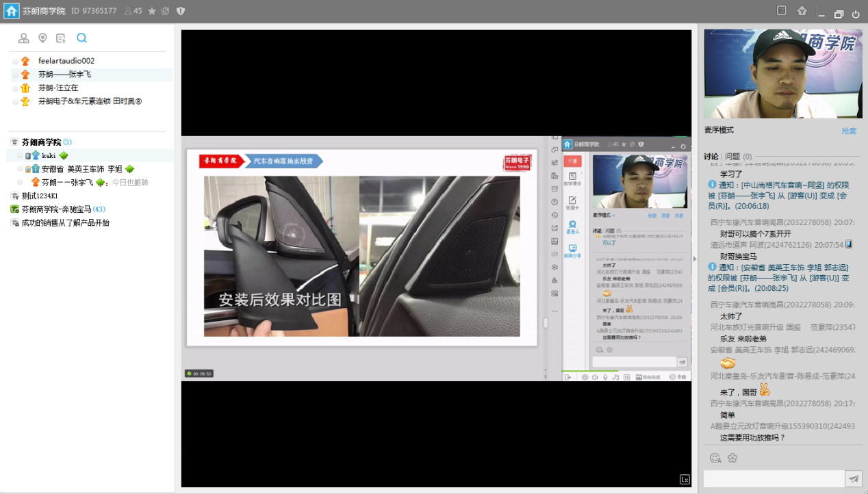Send the chat message with paper plane button
This screenshot has width=868, height=494.
tap(854, 479)
